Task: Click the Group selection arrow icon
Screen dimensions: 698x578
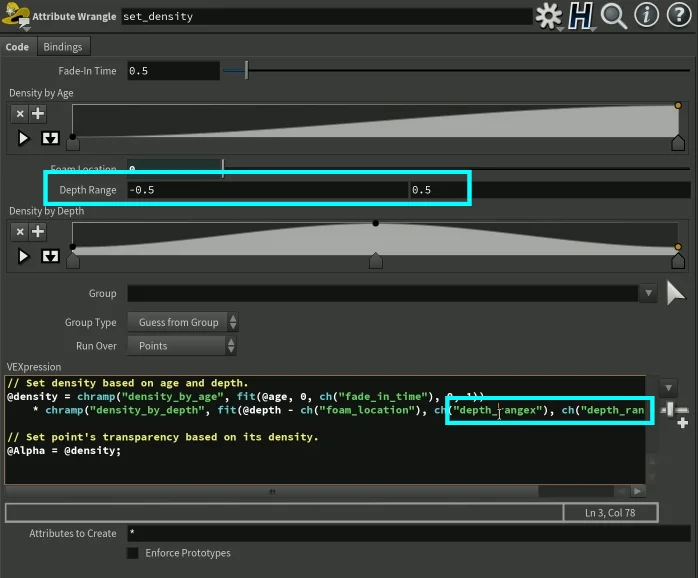Action: pyautogui.click(x=675, y=293)
